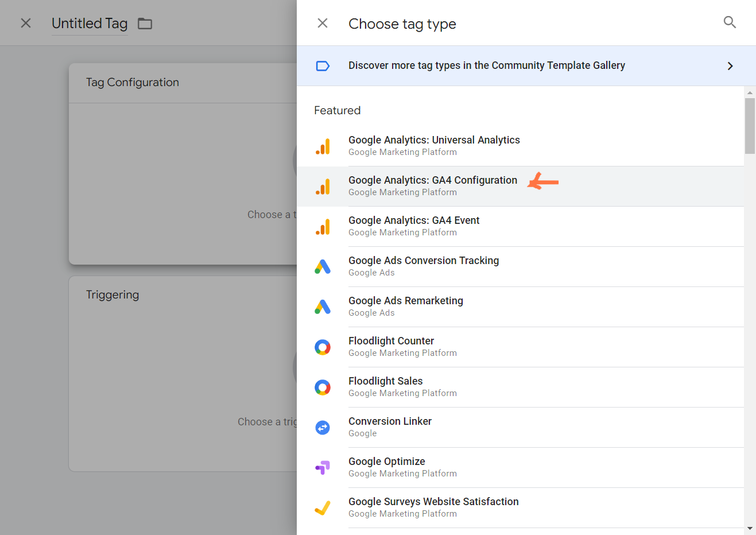Image resolution: width=756 pixels, height=535 pixels.
Task: Close the Choose tag type panel
Action: tap(323, 23)
